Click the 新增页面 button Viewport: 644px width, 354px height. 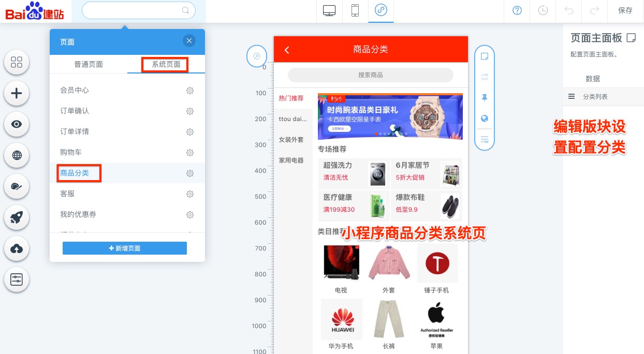(125, 248)
